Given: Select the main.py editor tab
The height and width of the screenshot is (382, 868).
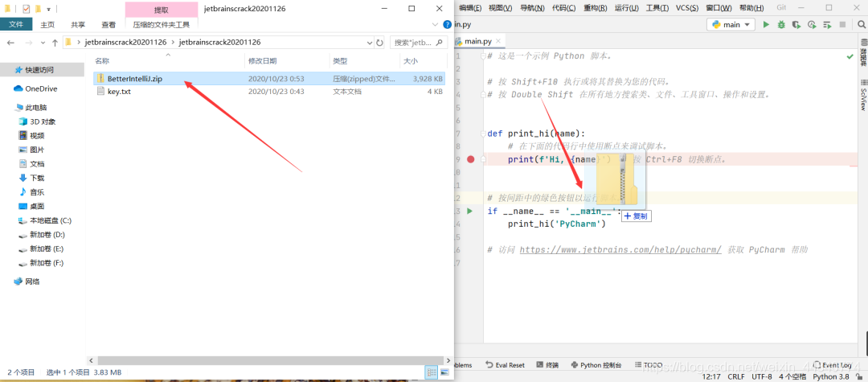Looking at the screenshot, I should click(x=477, y=41).
